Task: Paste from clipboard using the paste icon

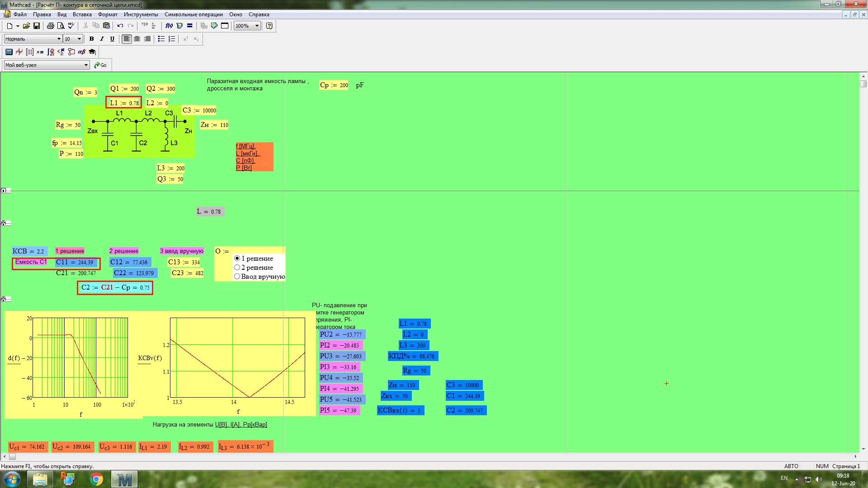Action: pyautogui.click(x=106, y=26)
